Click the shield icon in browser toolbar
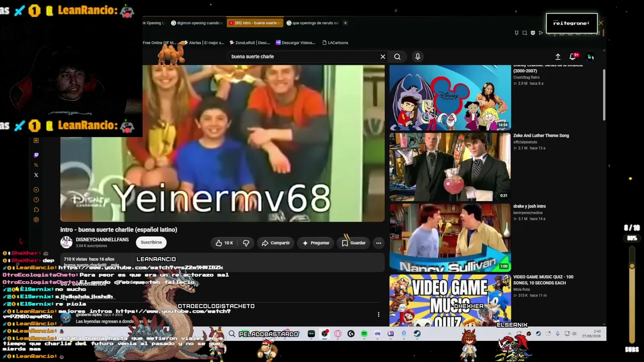Image resolution: width=644 pixels, height=362 pixels. point(533,33)
